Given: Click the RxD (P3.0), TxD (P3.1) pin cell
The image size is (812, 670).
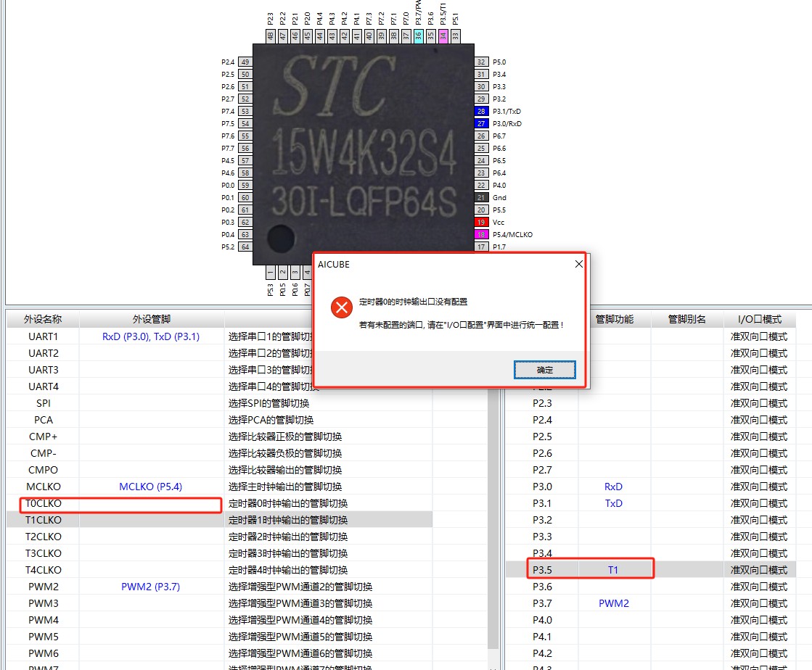Looking at the screenshot, I should (x=151, y=336).
